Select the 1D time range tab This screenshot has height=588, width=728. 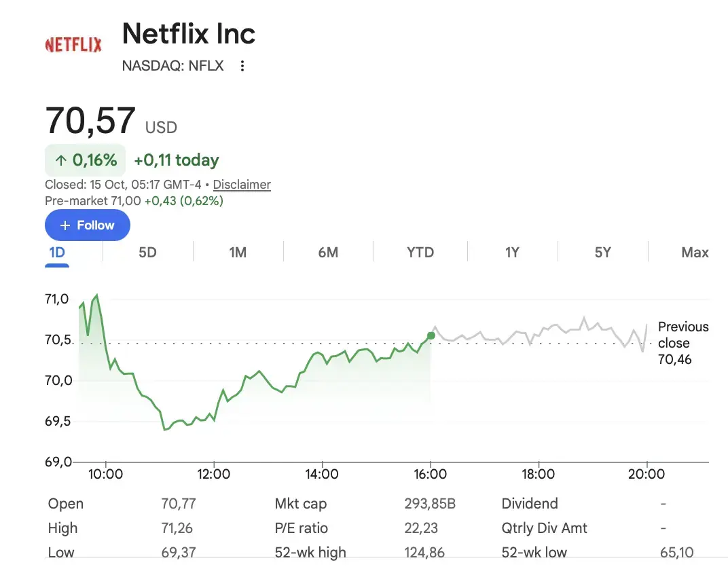pos(57,253)
